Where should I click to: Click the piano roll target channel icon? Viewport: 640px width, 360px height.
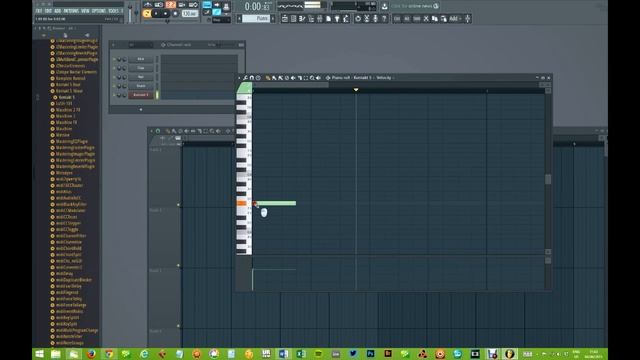point(328,78)
